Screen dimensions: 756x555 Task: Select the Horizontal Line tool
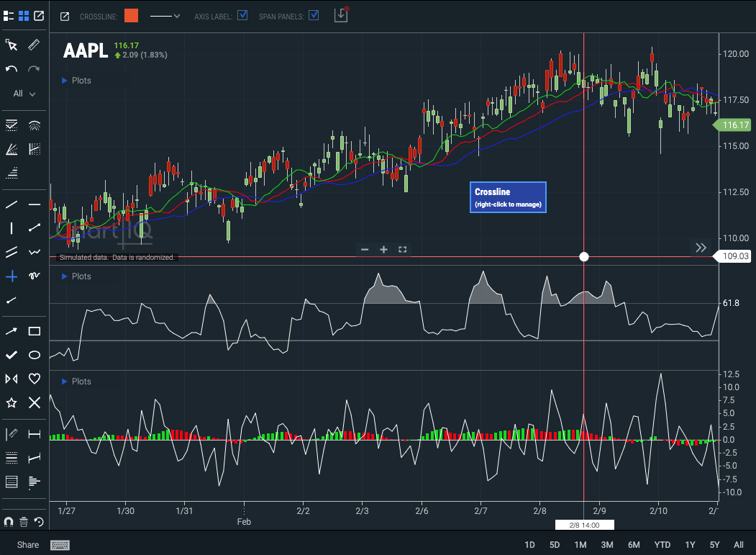[35, 204]
